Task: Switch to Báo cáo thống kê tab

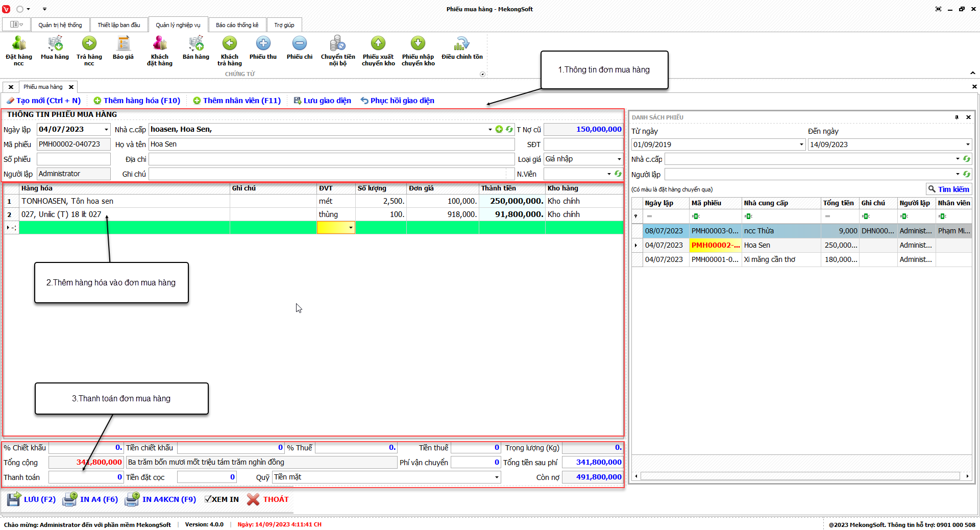Action: 237,25
